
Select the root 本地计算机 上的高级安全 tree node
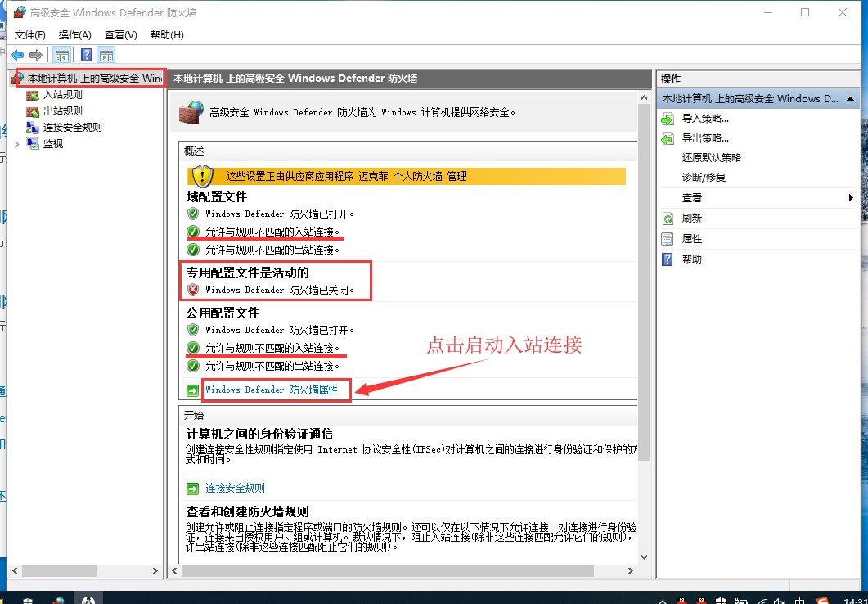[95, 78]
